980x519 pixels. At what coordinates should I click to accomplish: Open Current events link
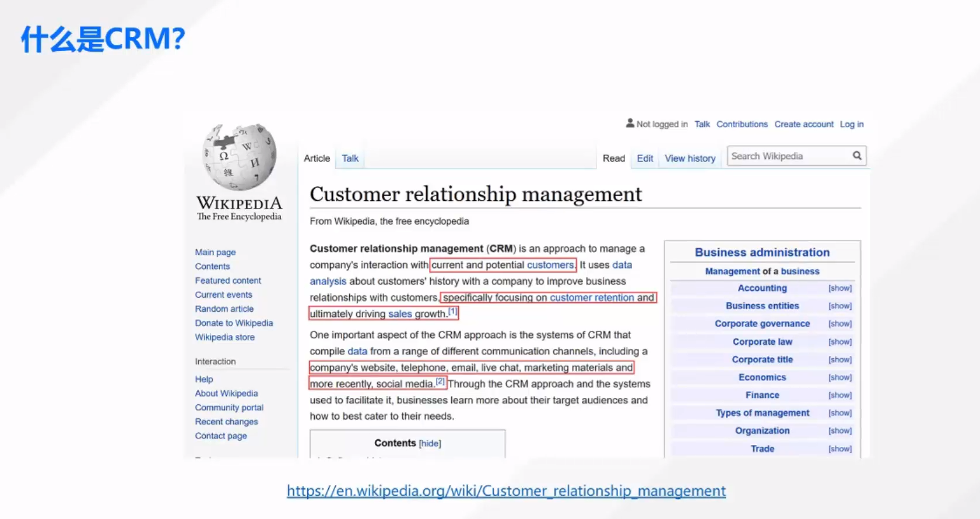pyautogui.click(x=223, y=295)
